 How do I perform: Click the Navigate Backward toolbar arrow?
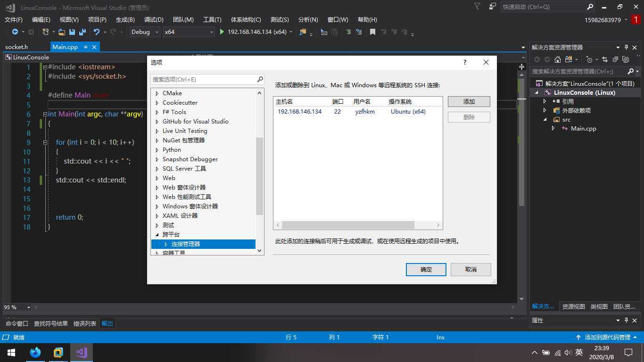(15, 32)
